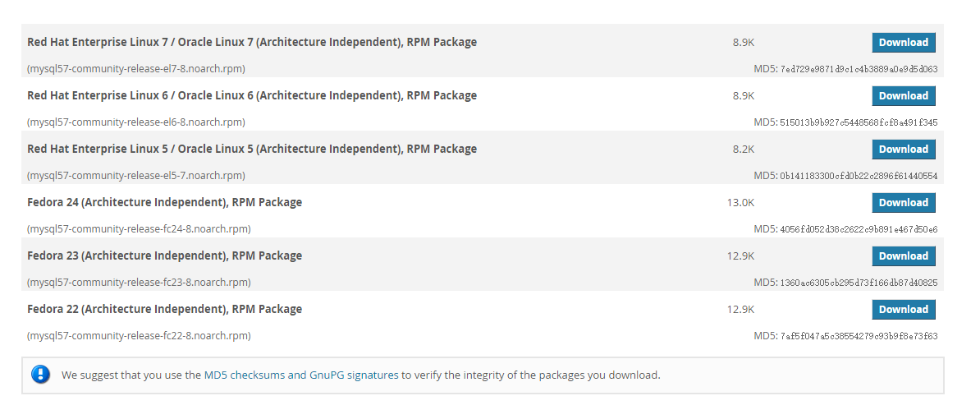Download the Fedora 24 RPM package

903,203
